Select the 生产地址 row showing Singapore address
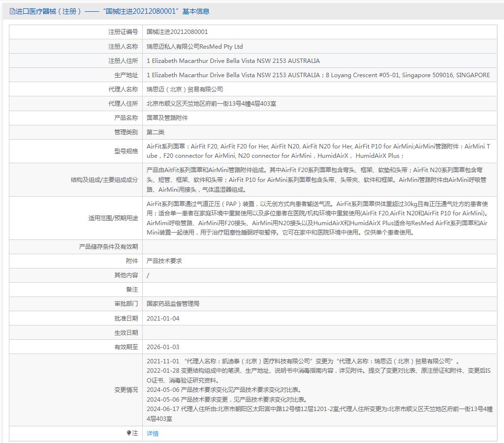The height and width of the screenshot is (443, 504). [319, 75]
